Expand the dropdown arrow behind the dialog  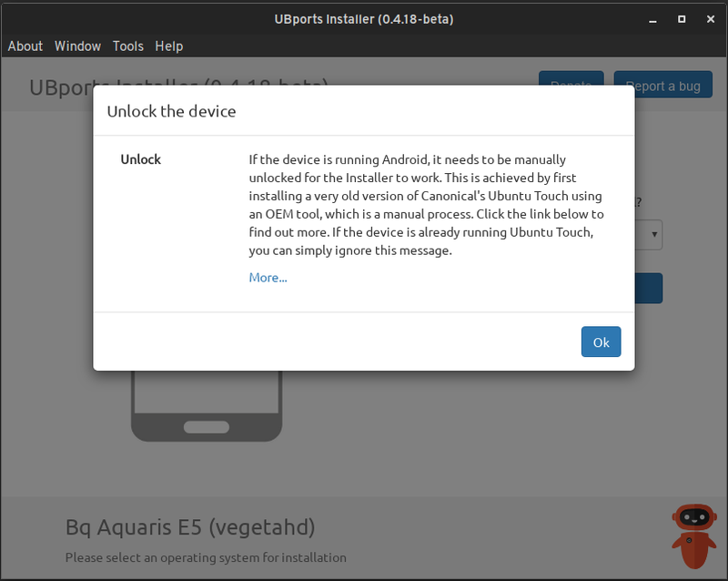tap(653, 234)
